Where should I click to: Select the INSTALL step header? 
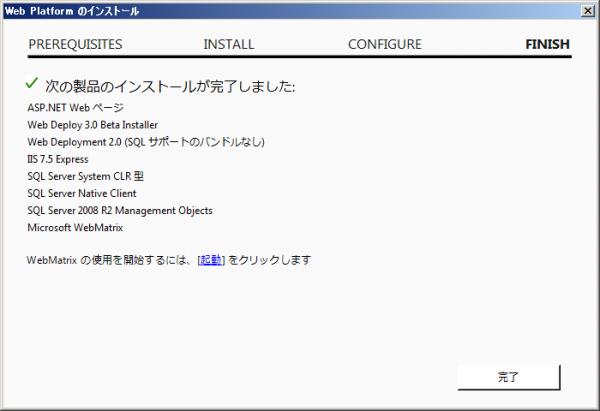[x=229, y=44]
